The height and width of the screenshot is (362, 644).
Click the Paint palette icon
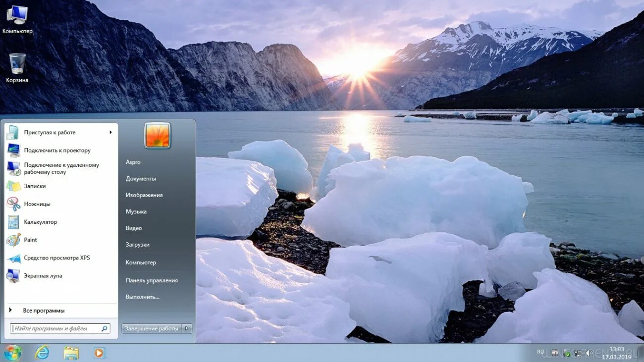pos(13,240)
